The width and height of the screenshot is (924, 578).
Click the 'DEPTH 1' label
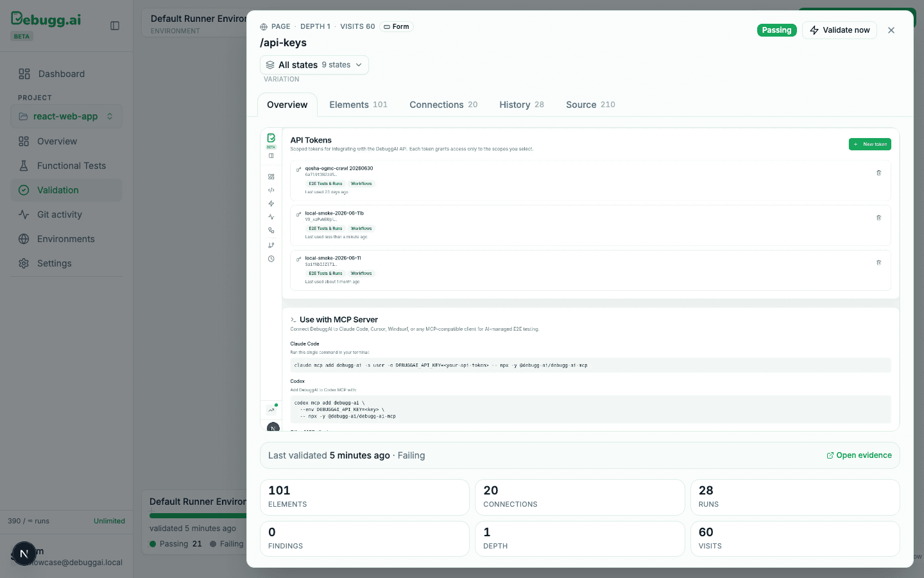point(315,26)
